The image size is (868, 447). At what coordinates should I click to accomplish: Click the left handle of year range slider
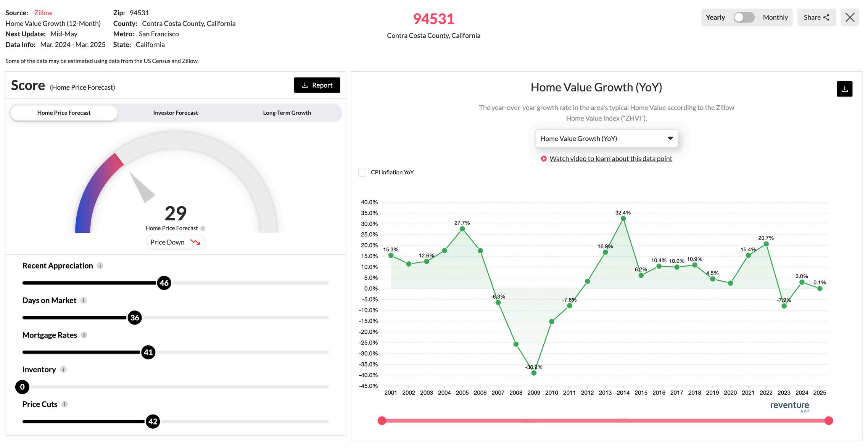pyautogui.click(x=382, y=421)
